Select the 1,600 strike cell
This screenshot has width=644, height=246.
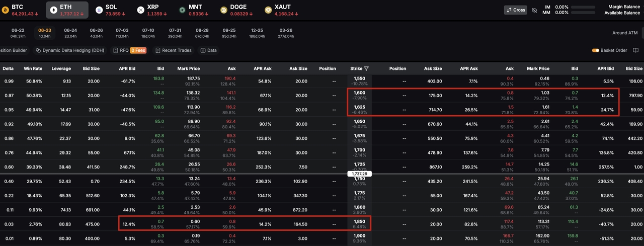359,96
